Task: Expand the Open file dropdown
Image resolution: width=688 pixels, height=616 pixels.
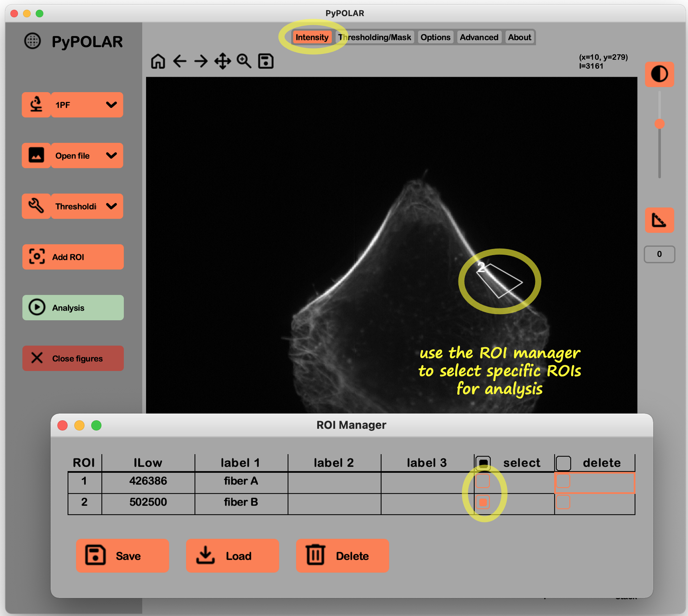Action: point(87,155)
